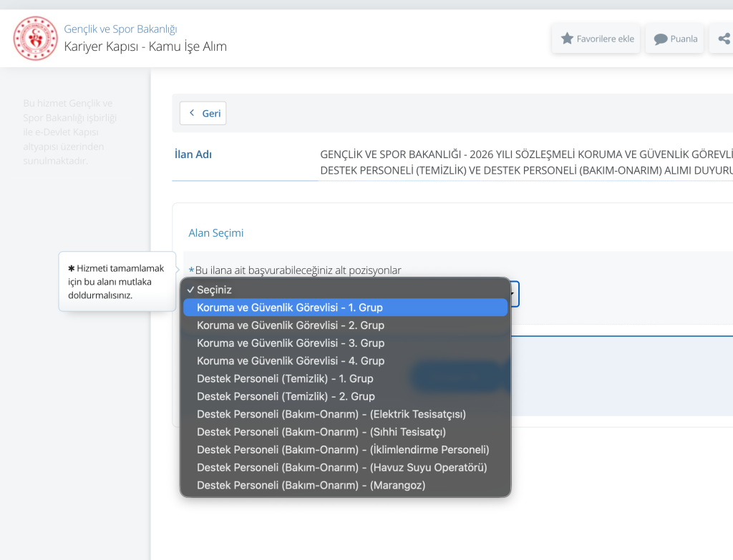Click the share icon in header
Screen dimensions: 733x560
723,39
